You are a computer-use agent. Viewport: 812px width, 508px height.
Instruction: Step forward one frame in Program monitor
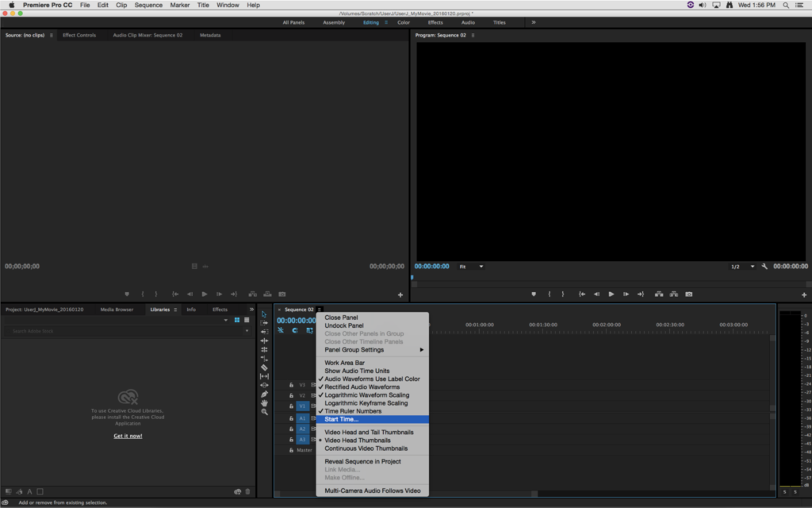click(x=626, y=294)
